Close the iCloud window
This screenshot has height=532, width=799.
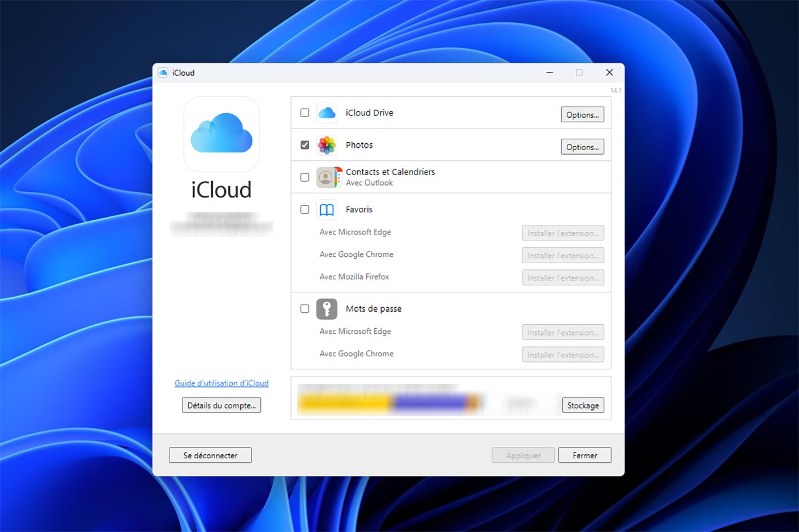[x=610, y=72]
